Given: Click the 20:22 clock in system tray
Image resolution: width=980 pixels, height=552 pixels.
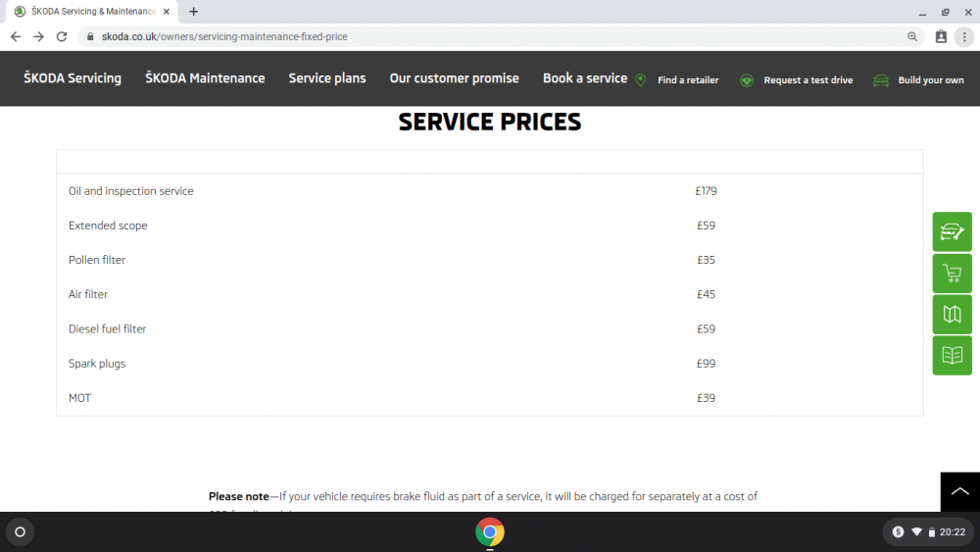Looking at the screenshot, I should pos(953,532).
